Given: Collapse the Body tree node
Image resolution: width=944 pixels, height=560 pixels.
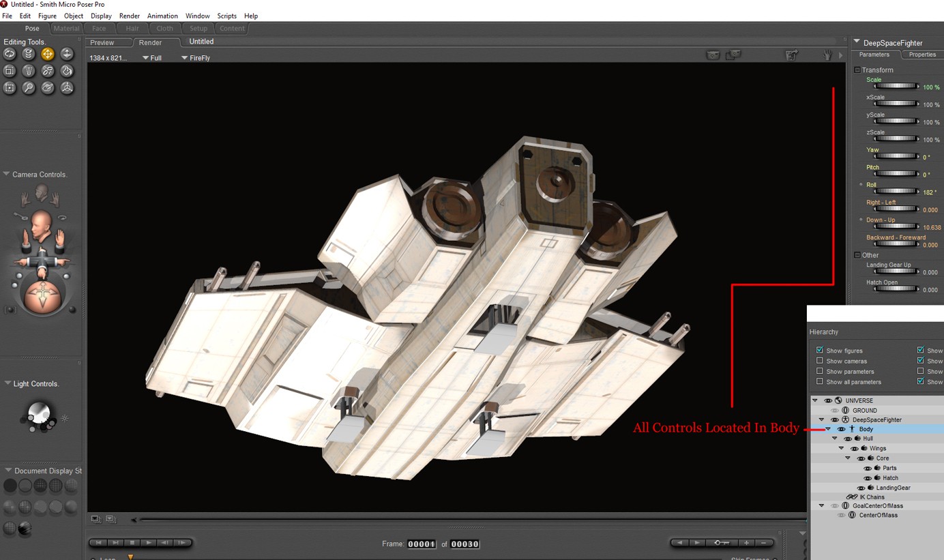Looking at the screenshot, I should tap(828, 429).
